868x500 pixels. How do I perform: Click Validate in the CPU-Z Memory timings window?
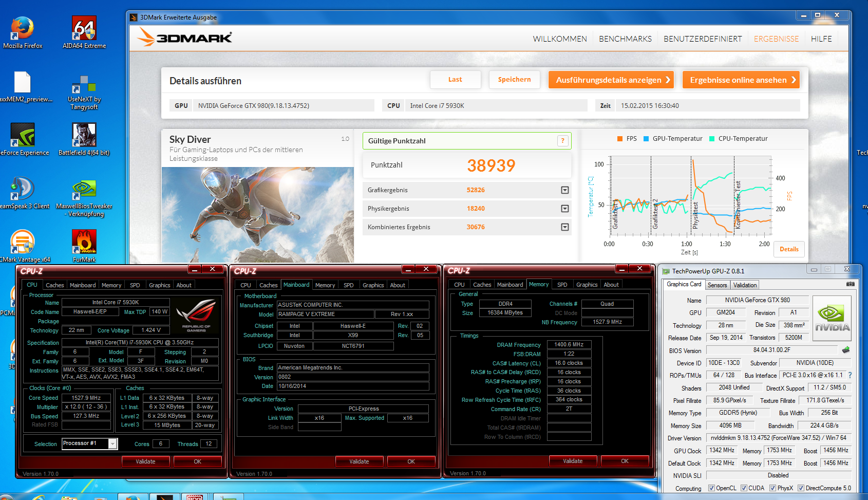[573, 461]
